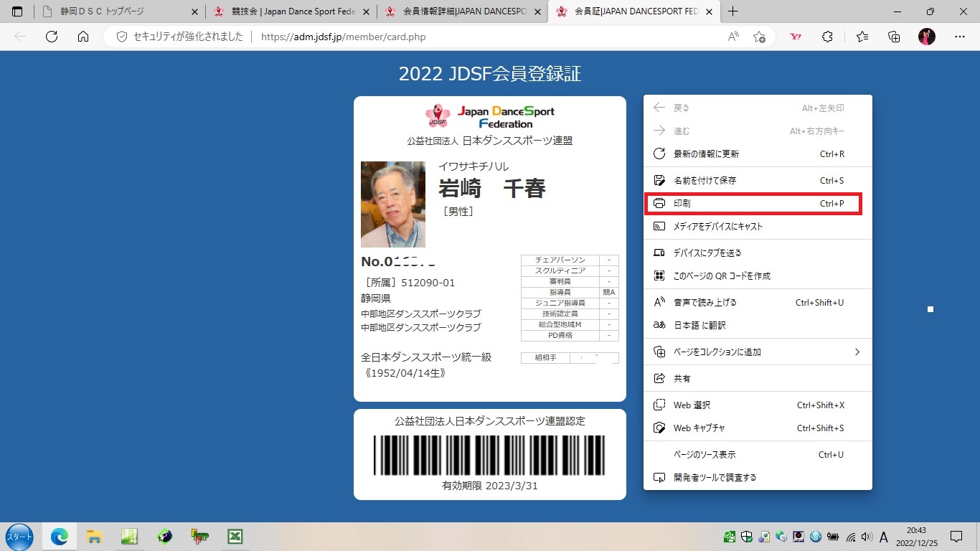
Task: Select メディアをデバイスにキャスト entry
Action: click(x=758, y=226)
